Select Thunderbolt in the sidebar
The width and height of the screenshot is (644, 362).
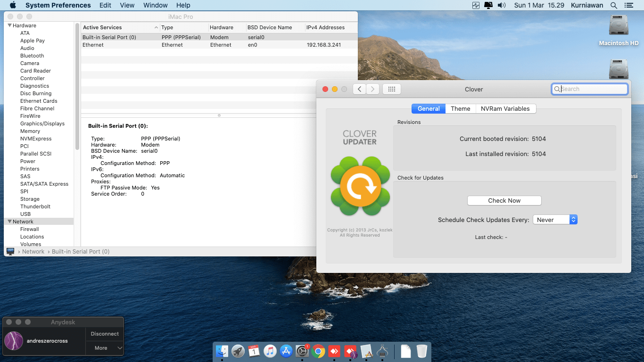[35, 206]
